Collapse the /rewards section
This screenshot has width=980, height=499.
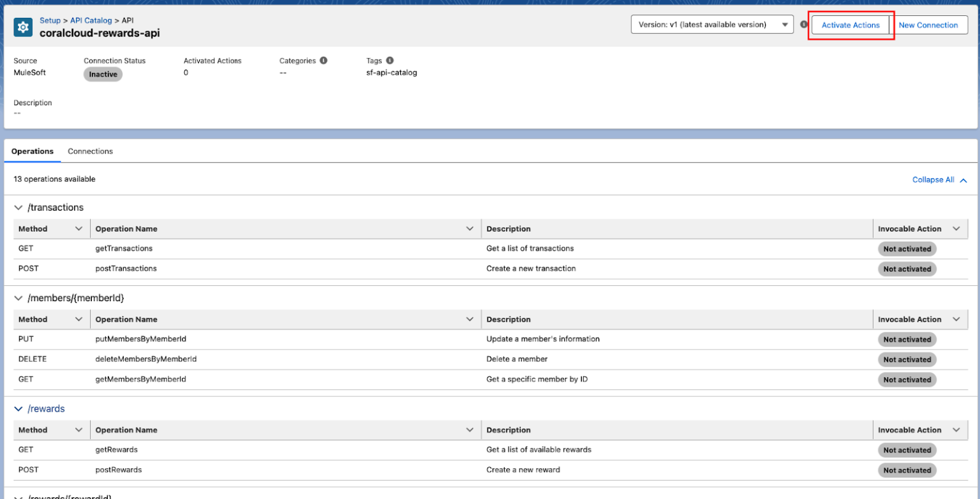click(x=18, y=408)
